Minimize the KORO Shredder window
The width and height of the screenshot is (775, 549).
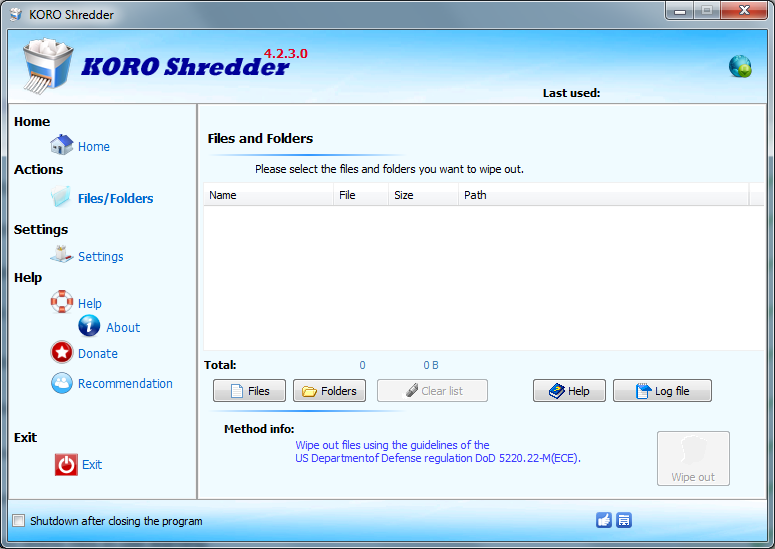tap(680, 10)
